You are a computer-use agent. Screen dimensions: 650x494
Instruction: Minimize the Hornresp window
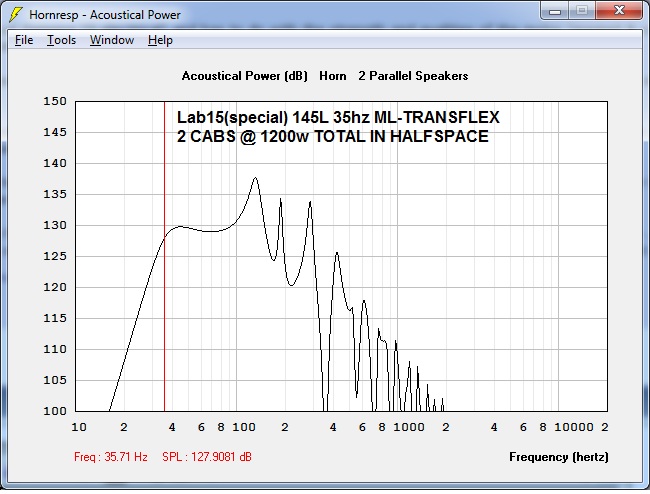(x=555, y=11)
